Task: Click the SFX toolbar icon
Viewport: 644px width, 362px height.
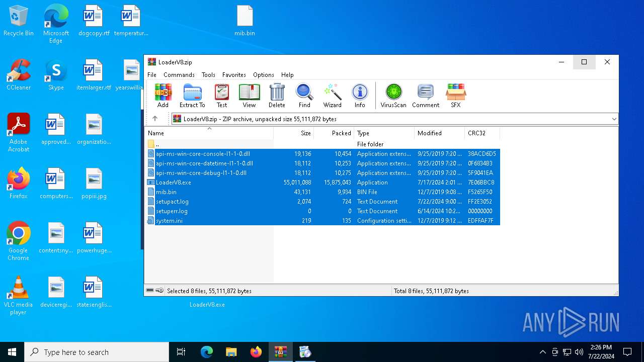Action: [456, 96]
